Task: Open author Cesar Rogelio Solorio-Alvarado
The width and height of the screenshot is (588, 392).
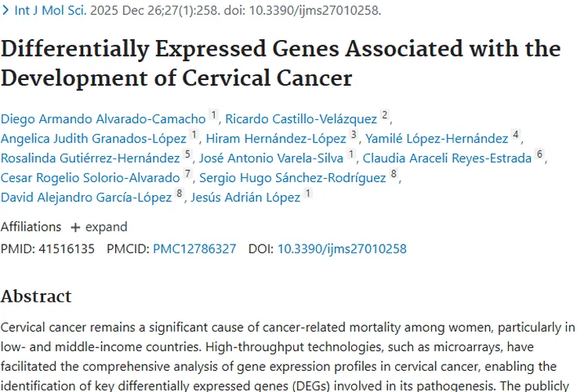Action: (90, 178)
